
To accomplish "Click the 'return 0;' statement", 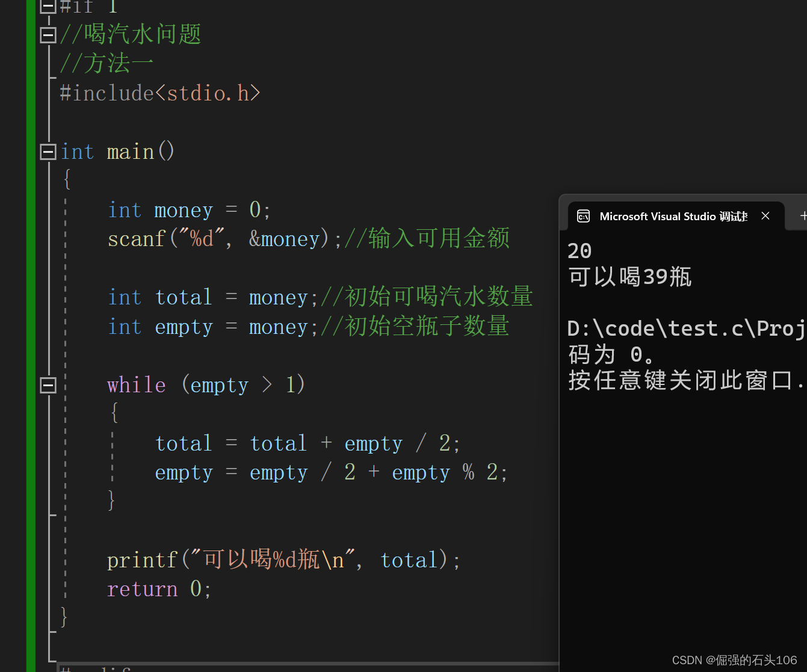I will (x=159, y=588).
